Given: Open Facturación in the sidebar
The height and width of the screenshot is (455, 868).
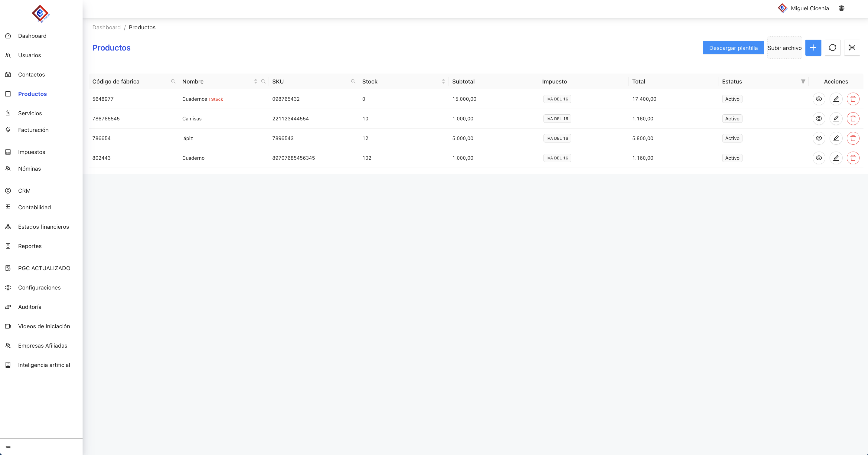Looking at the screenshot, I should [33, 130].
